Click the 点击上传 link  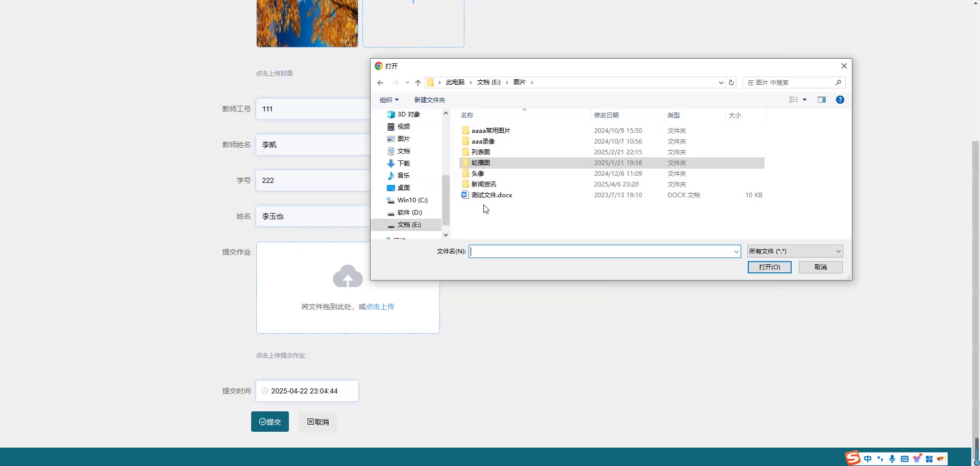coord(380,307)
